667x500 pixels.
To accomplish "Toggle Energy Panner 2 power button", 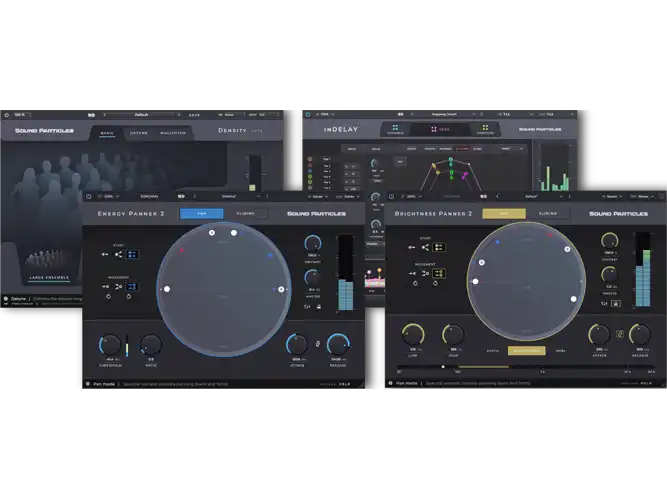I will click(88, 197).
